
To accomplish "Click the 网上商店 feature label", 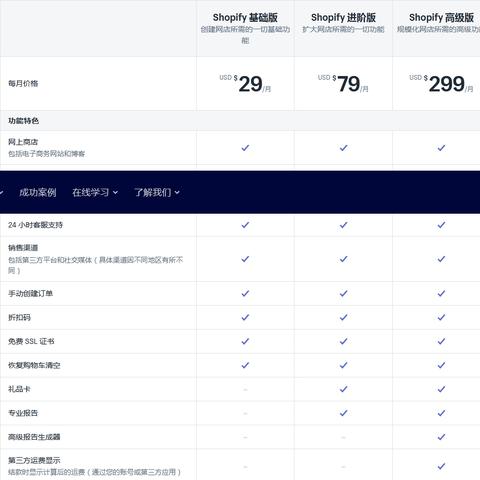I will [x=23, y=142].
